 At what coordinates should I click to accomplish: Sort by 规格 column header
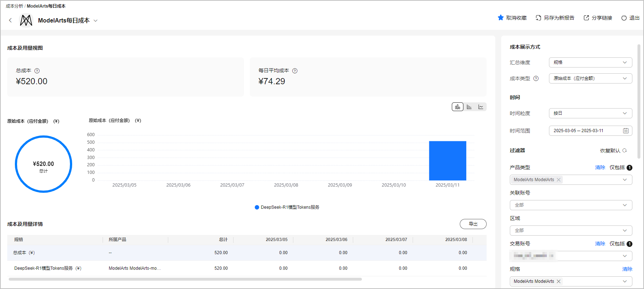tap(18, 240)
